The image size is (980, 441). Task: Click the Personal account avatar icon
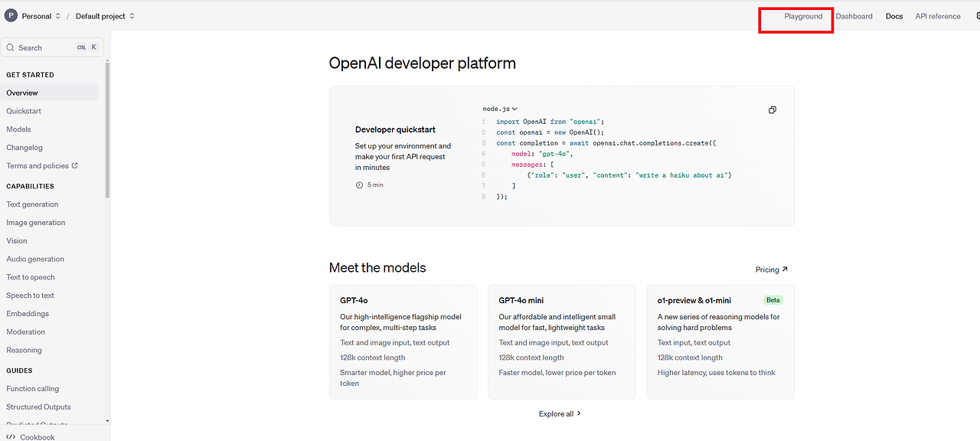[x=11, y=16]
